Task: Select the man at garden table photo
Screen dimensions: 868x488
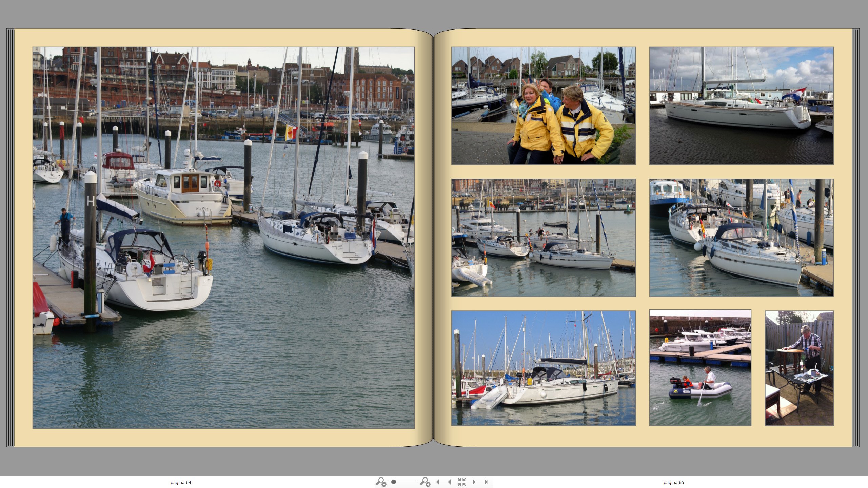Action: click(799, 368)
